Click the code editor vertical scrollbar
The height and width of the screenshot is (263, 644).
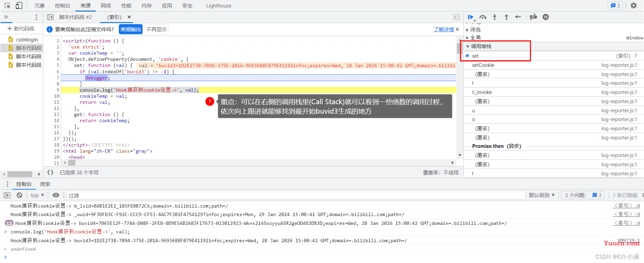[x=459, y=98]
